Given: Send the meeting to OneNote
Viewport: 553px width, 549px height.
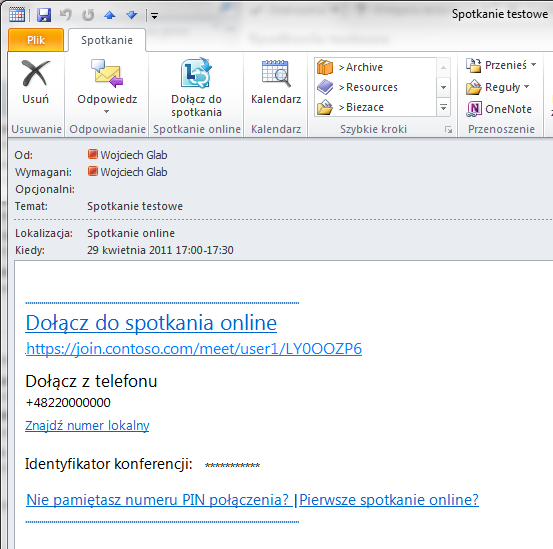Looking at the screenshot, I should [499, 109].
